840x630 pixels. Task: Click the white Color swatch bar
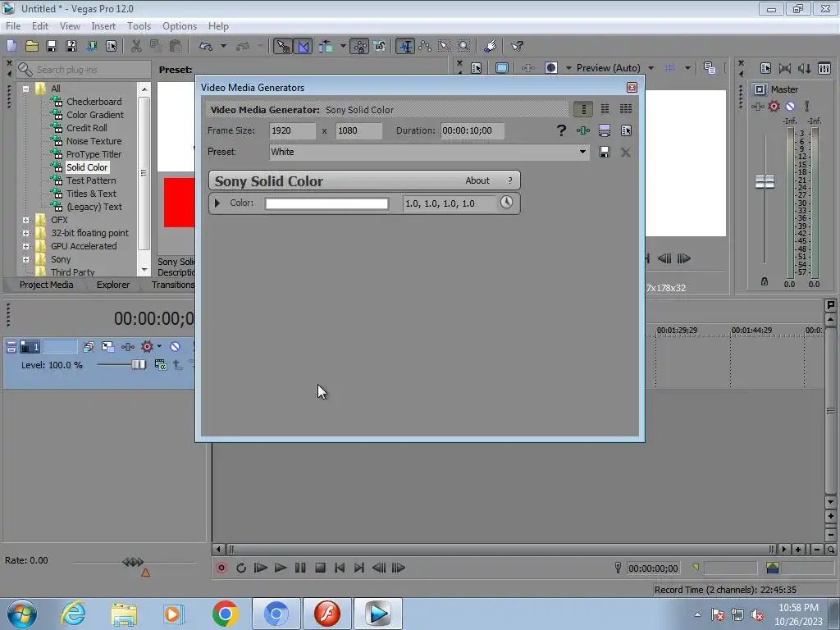(x=326, y=203)
